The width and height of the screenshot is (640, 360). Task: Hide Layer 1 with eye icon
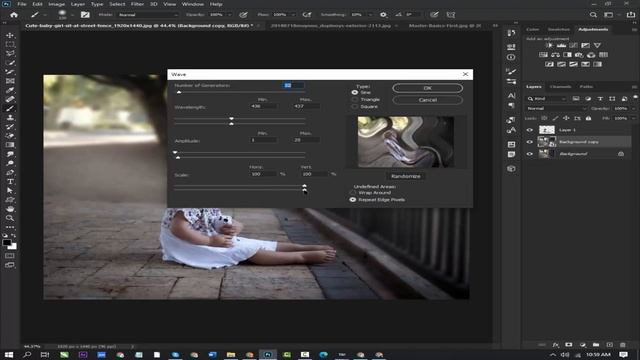[x=530, y=130]
